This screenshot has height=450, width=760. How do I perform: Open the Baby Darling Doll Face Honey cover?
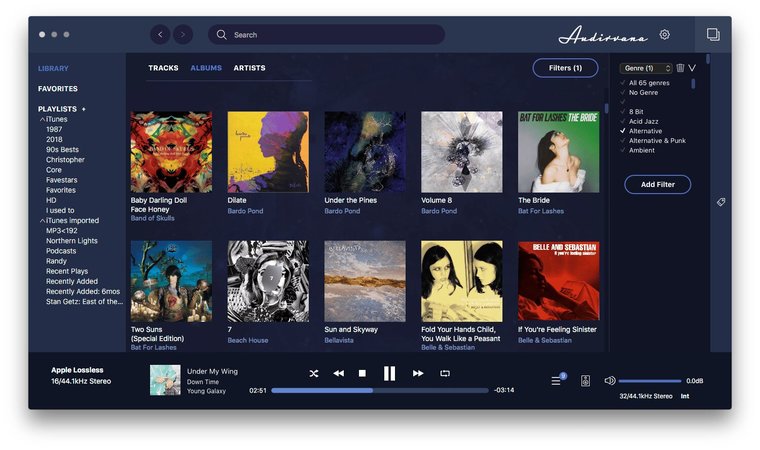171,152
